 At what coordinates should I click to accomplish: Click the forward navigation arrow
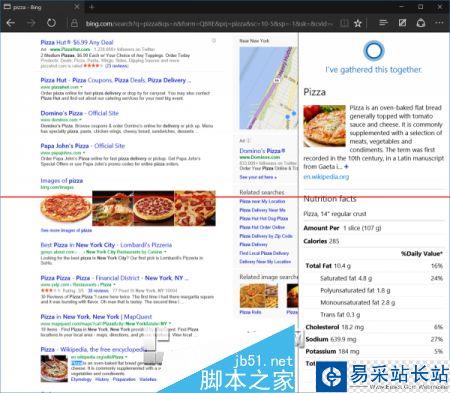tap(31, 23)
